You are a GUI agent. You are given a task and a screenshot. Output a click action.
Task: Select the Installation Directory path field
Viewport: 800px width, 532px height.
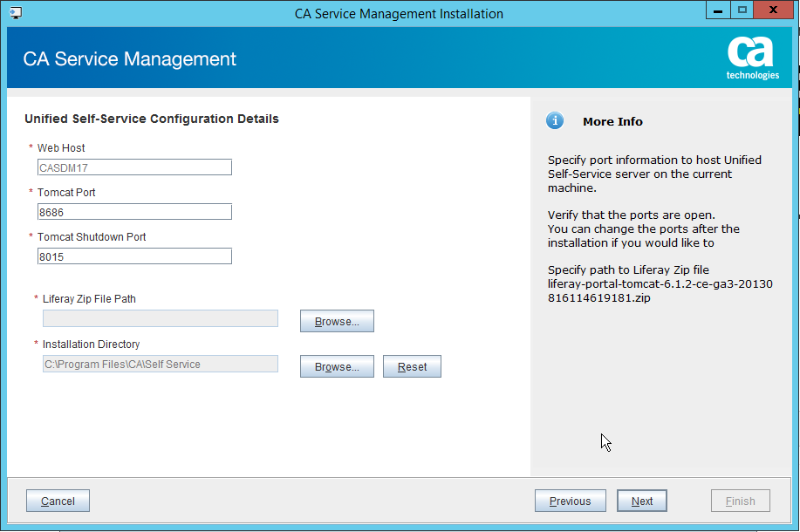click(160, 363)
